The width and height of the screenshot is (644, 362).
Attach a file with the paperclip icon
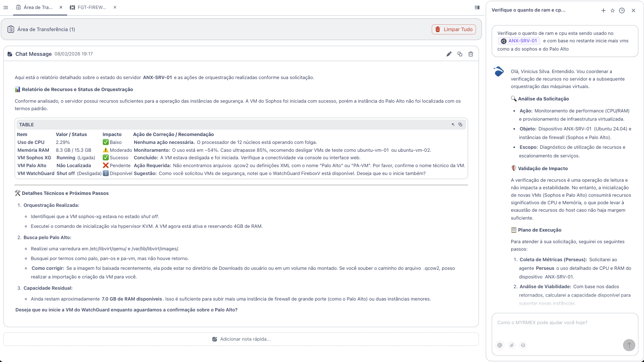[x=512, y=345]
